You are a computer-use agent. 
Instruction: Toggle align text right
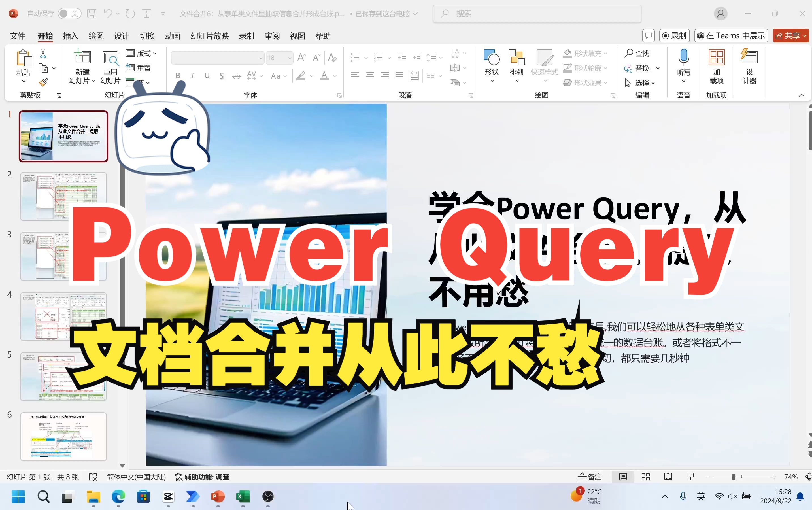click(x=385, y=76)
